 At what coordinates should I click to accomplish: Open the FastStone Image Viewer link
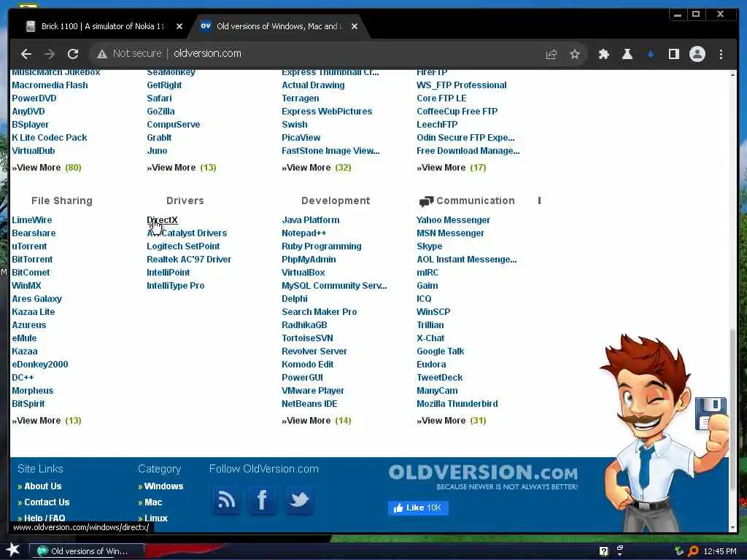click(330, 151)
